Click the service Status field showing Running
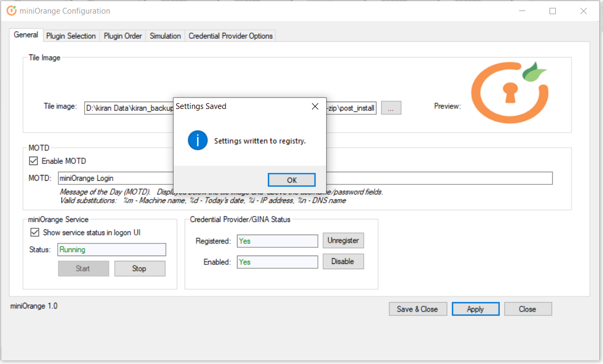Viewport: 603px width, 364px height. point(112,250)
